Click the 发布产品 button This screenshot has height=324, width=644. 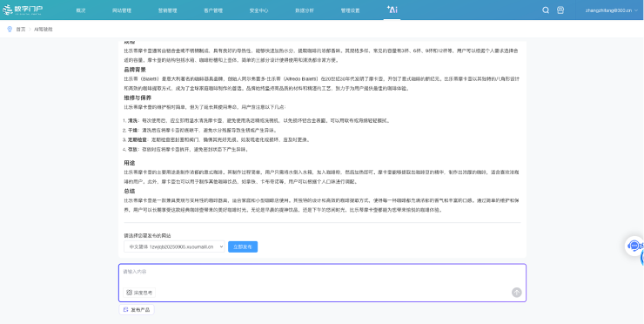point(137,309)
